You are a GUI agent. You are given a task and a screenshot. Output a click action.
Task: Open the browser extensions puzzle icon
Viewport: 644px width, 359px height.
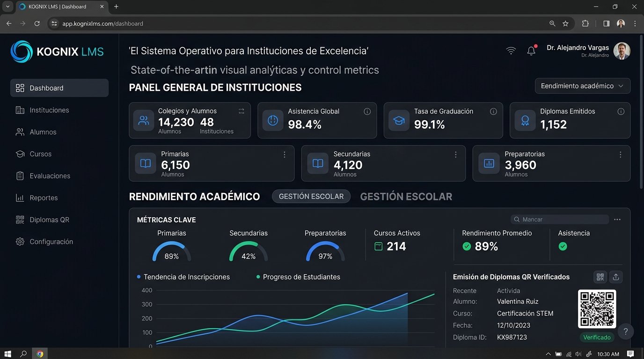tap(585, 23)
